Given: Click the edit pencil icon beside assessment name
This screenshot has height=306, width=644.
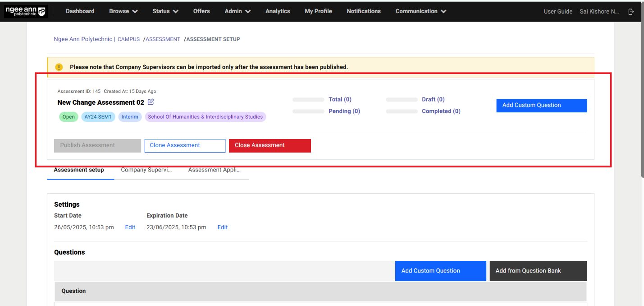Looking at the screenshot, I should tap(151, 102).
